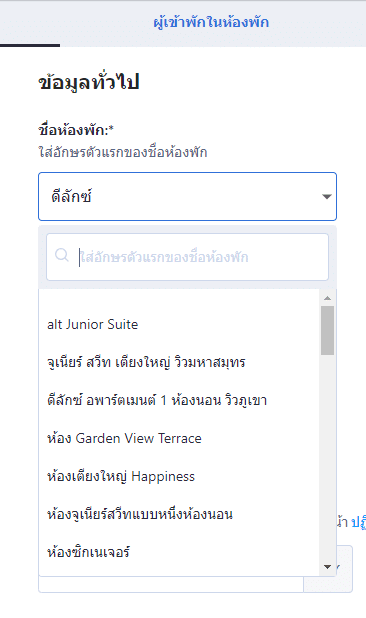Select ห้องจูเนียร์สวีทแบบหนึ่งห้องนอน option

[x=179, y=514]
